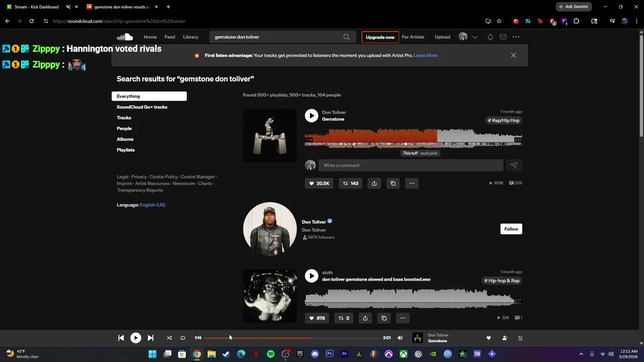
Task: Open the messages envelope icon
Action: [503, 37]
